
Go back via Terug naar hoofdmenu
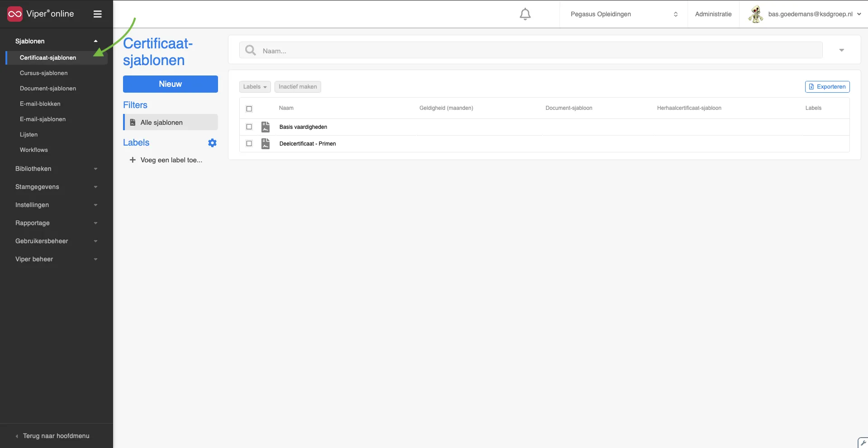[56, 436]
